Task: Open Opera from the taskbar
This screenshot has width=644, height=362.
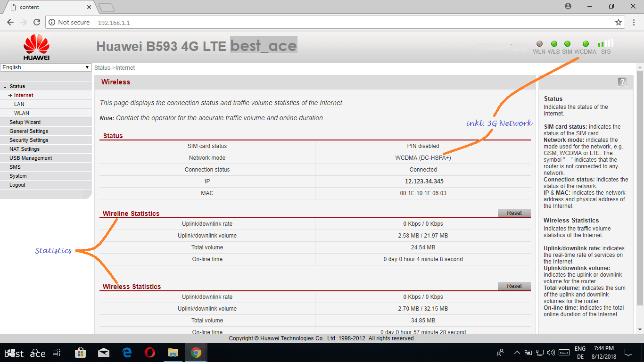Action: click(x=150, y=353)
